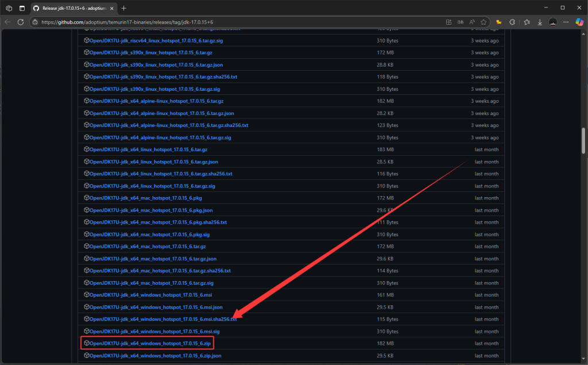The width and height of the screenshot is (588, 365).
Task: Open x64_mac pkg.sig asset link
Action: [149, 235]
